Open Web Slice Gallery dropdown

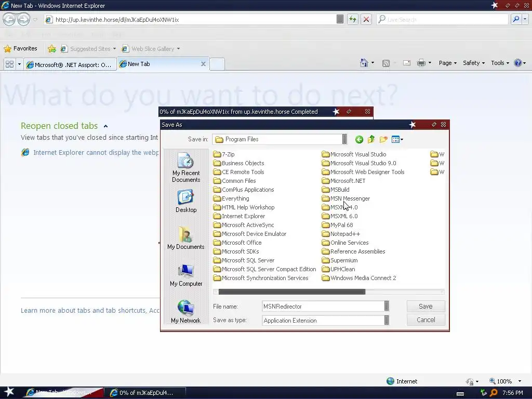click(x=151, y=49)
